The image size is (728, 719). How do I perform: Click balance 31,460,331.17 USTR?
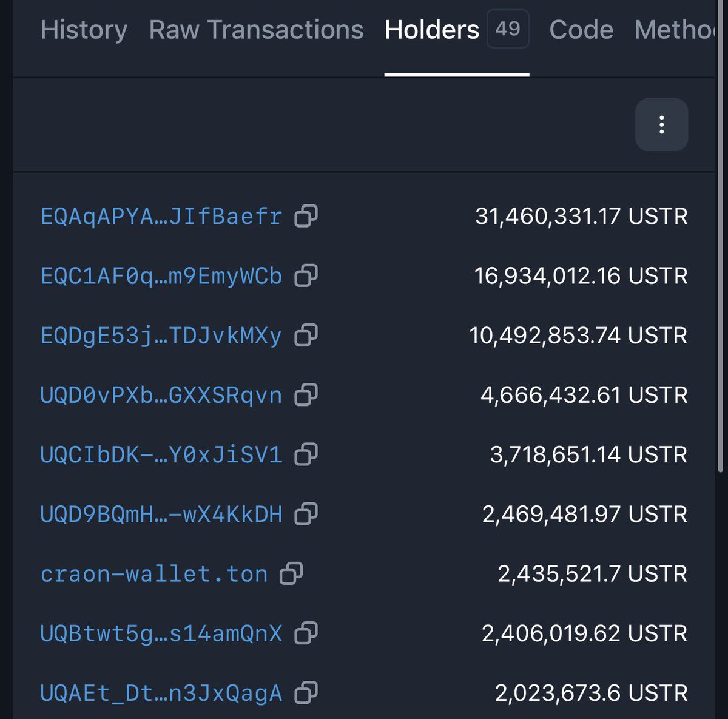tap(581, 216)
